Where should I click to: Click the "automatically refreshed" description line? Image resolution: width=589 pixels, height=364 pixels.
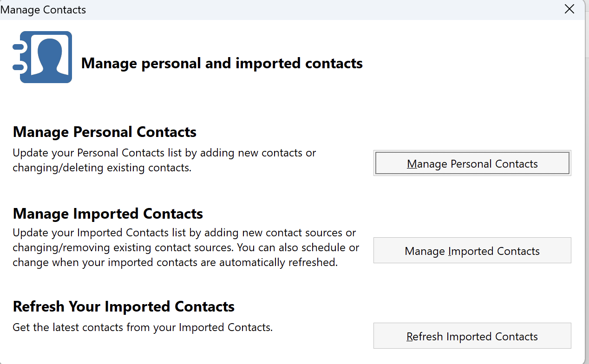click(x=175, y=262)
